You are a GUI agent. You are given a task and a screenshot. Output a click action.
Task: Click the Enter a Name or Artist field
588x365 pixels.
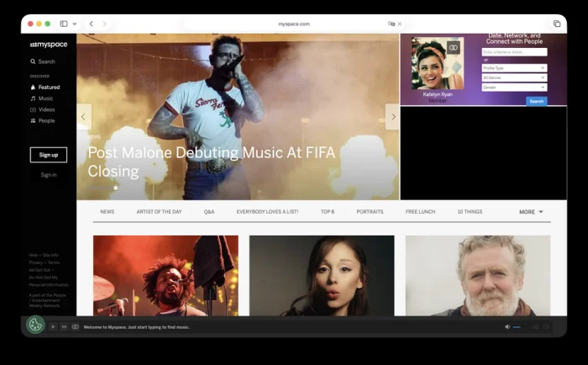(514, 52)
